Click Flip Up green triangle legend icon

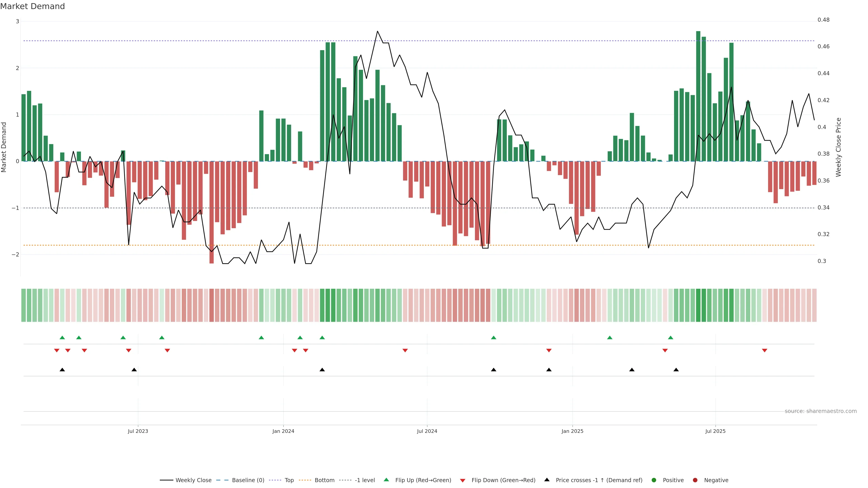(x=387, y=480)
